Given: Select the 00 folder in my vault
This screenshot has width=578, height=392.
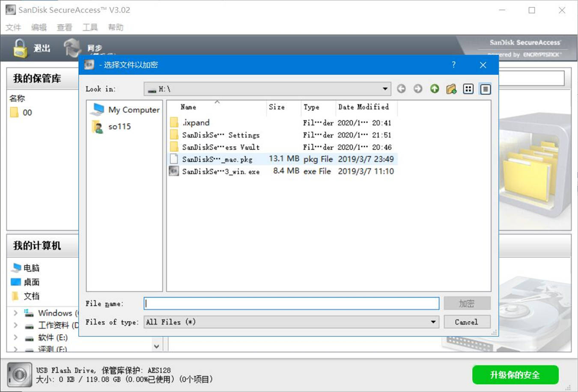Looking at the screenshot, I should [21, 113].
